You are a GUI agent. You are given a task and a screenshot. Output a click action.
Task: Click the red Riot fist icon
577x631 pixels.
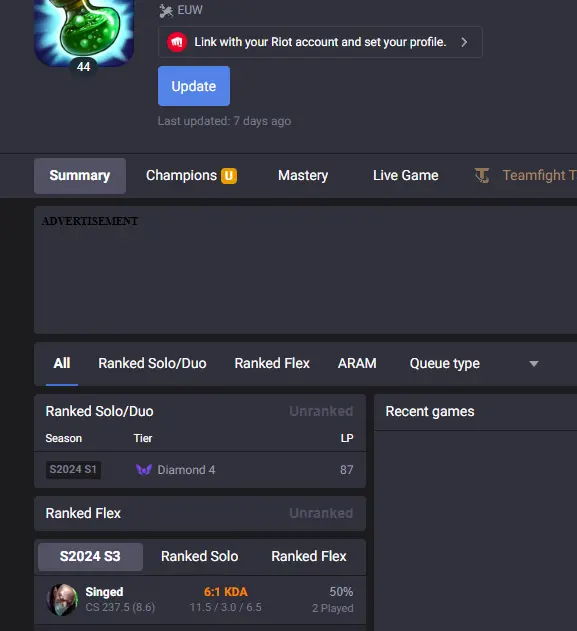click(177, 42)
